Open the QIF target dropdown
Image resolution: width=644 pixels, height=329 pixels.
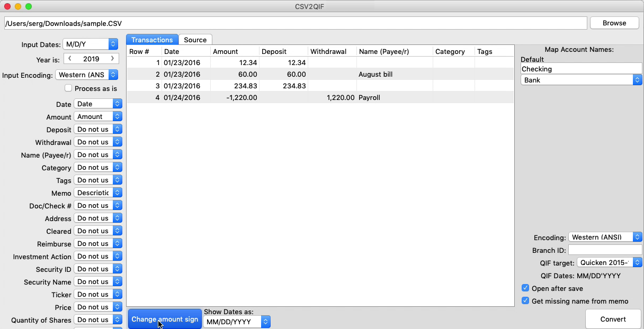click(609, 262)
